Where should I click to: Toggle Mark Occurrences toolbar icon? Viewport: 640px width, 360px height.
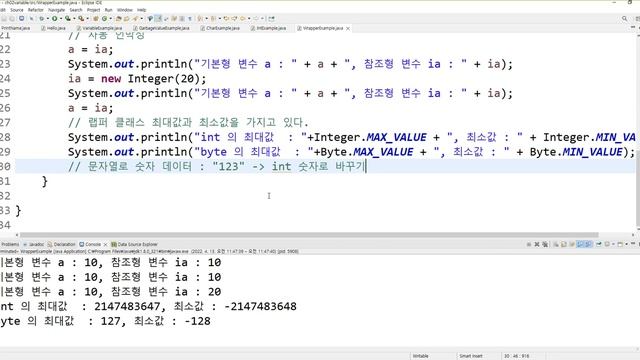150,18
